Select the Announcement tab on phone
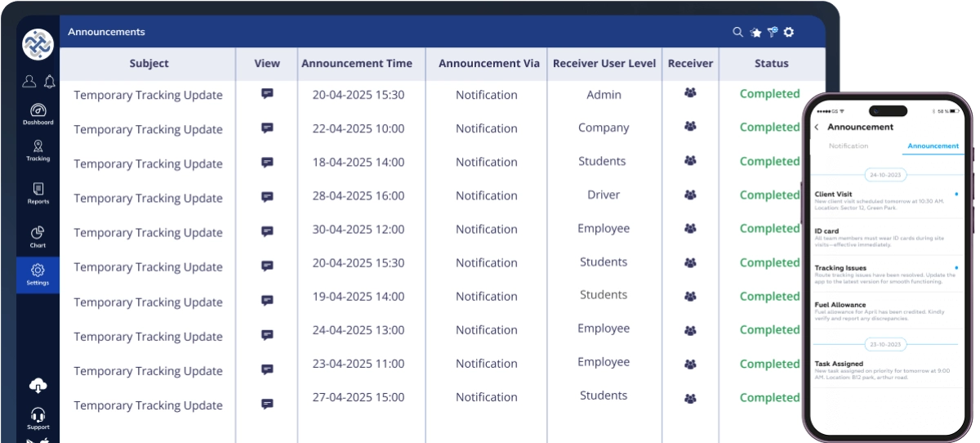This screenshot has height=443, width=980. [933, 146]
